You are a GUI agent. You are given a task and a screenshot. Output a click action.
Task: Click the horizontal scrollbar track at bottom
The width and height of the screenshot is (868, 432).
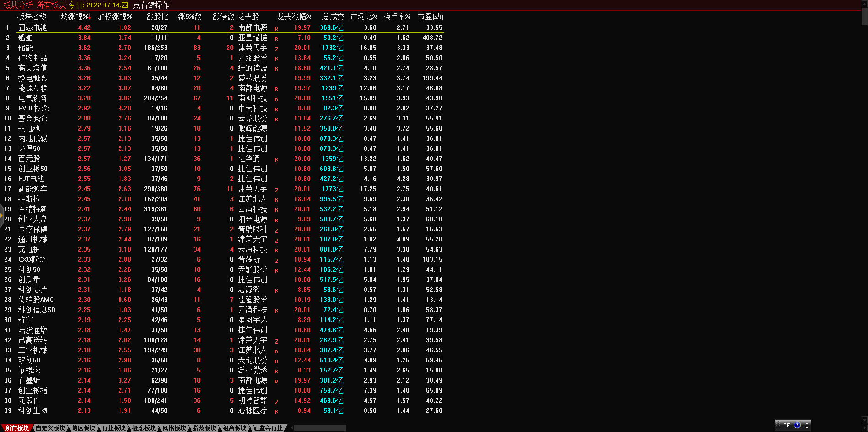321,428
